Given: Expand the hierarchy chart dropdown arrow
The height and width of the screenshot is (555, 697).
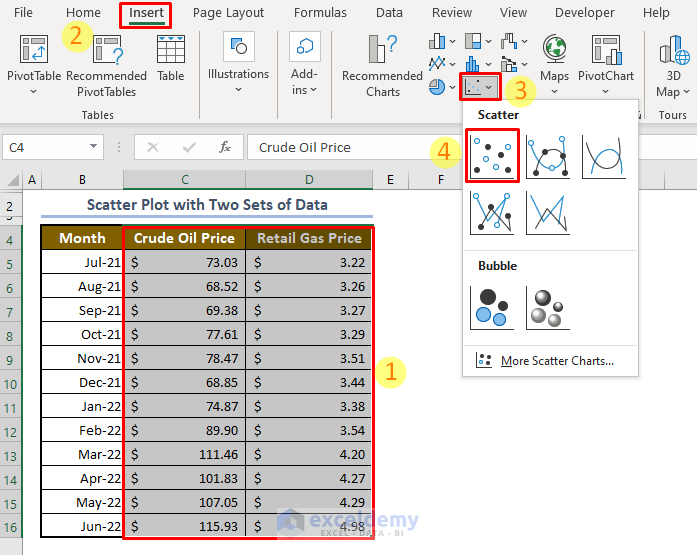Looking at the screenshot, I should tap(489, 41).
